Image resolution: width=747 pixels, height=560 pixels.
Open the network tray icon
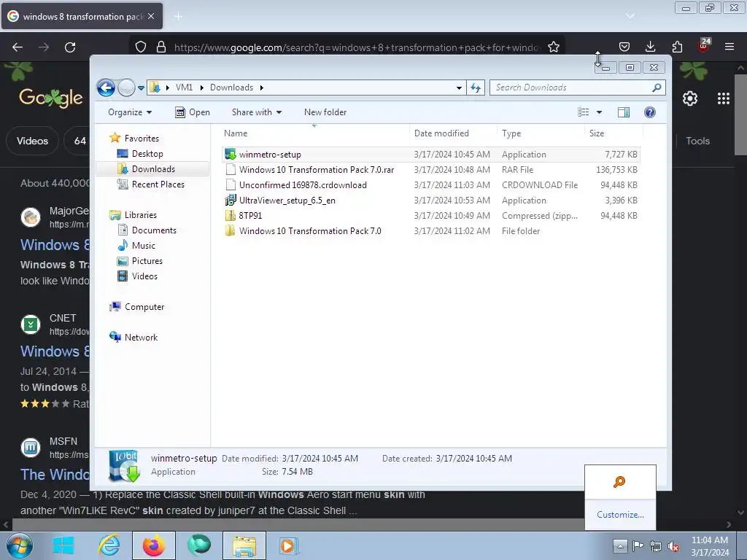[656, 546]
